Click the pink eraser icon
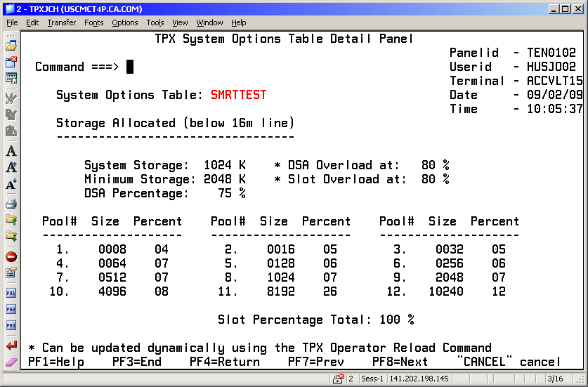This screenshot has height=387, width=588. pyautogui.click(x=11, y=362)
